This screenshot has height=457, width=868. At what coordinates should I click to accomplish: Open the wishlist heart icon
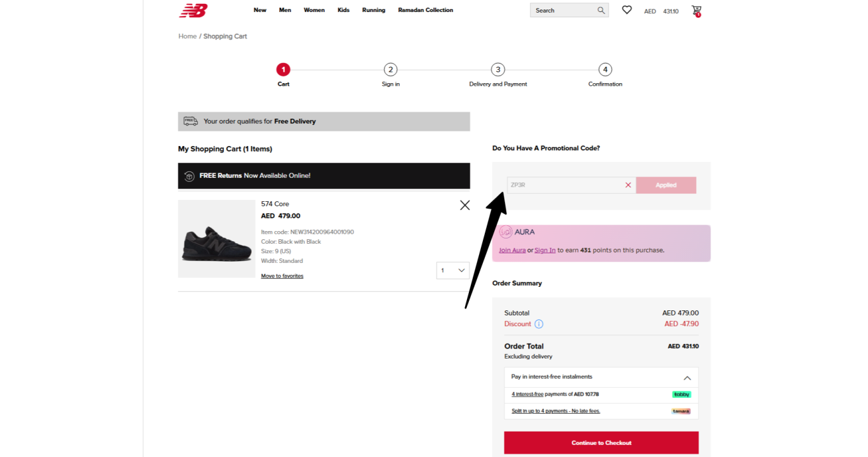coord(627,10)
